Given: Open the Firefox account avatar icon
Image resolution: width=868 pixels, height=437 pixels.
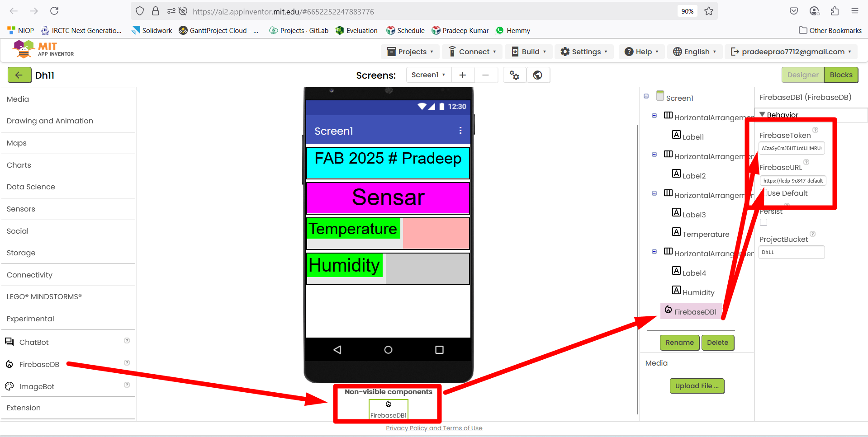Looking at the screenshot, I should [x=814, y=11].
